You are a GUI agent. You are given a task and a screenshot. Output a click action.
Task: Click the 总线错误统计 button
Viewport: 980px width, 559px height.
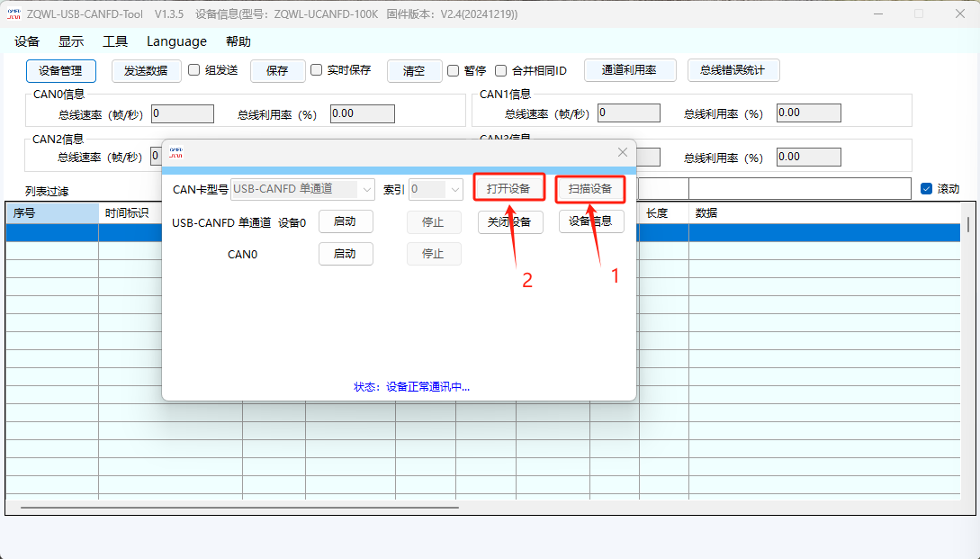click(x=733, y=70)
